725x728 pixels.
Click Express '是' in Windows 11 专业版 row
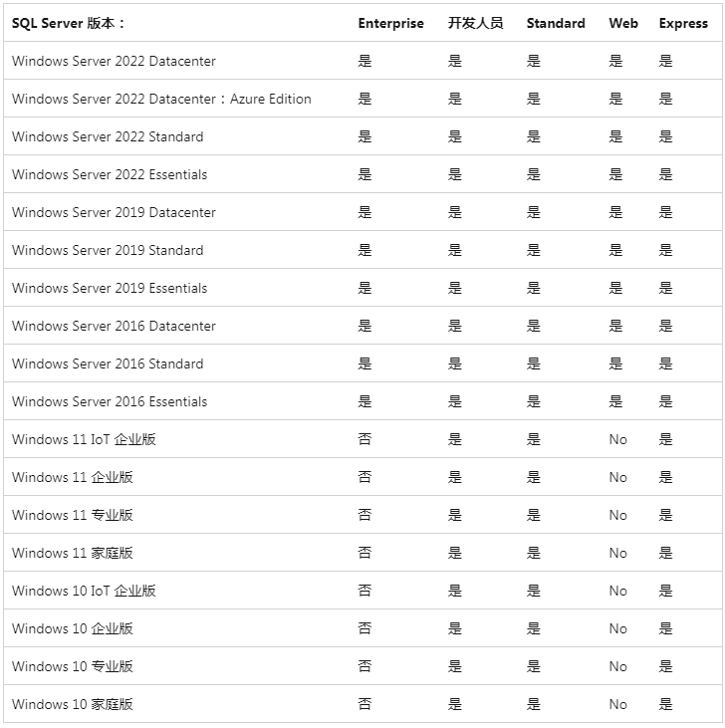pyautogui.click(x=665, y=515)
